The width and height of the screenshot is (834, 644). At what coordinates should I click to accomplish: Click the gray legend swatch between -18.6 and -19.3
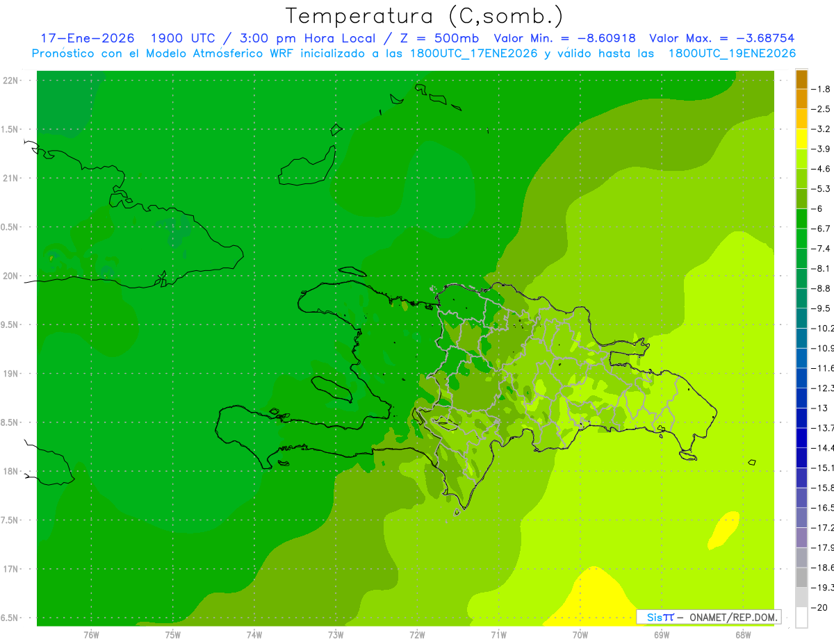click(801, 577)
